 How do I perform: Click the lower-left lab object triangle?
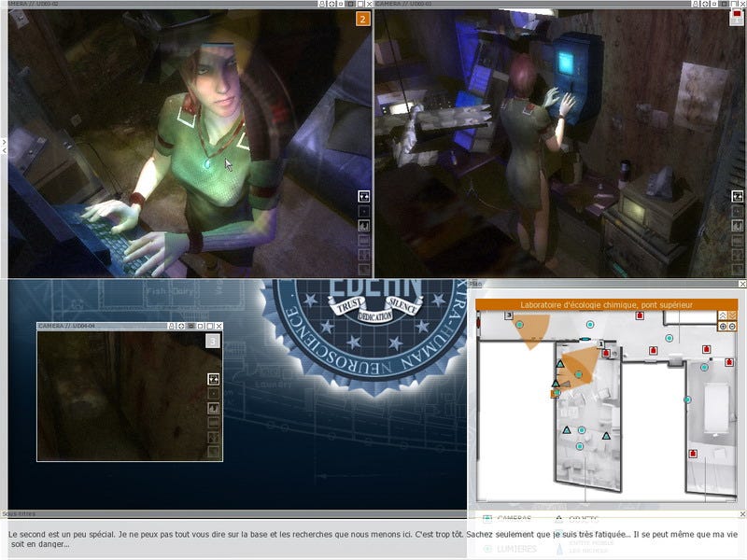click(567, 430)
